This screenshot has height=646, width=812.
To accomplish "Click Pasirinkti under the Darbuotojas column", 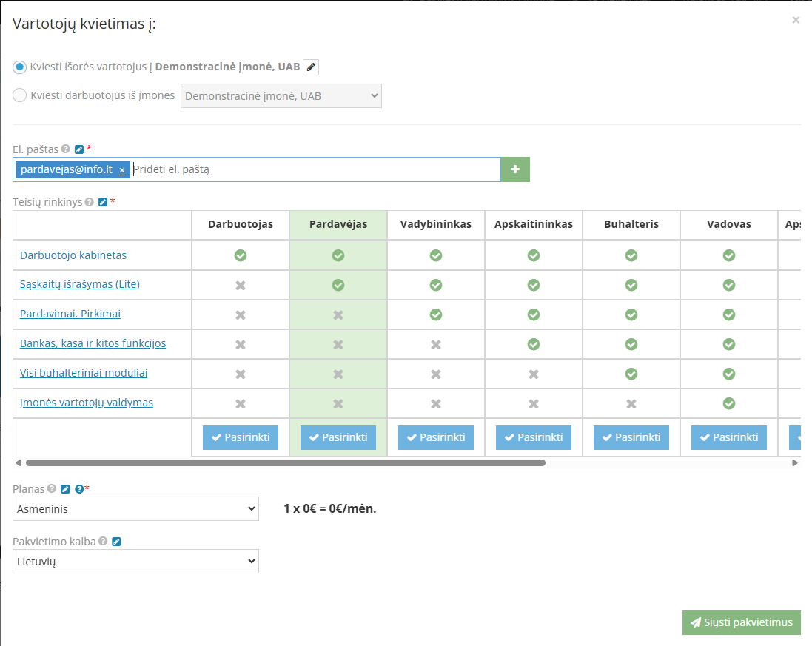I will [240, 437].
